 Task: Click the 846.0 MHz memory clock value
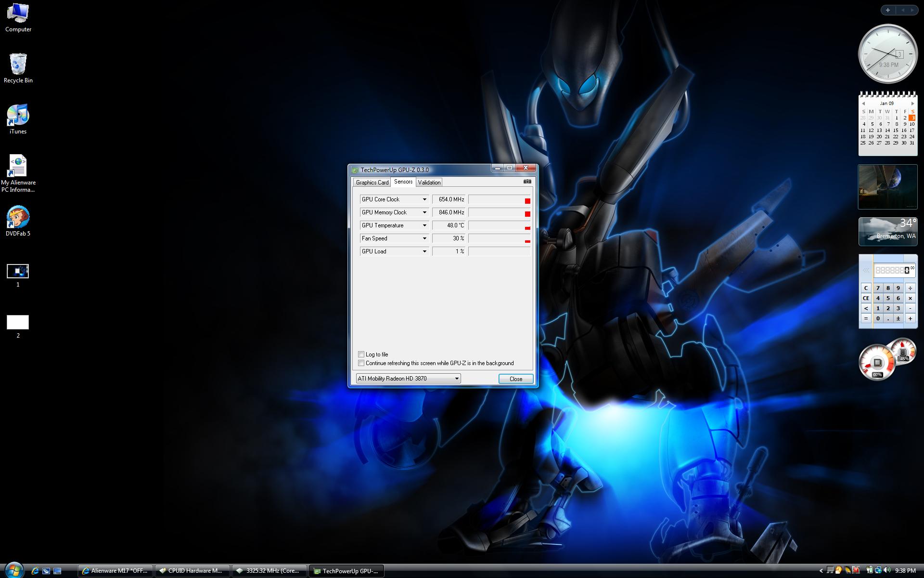click(x=449, y=212)
